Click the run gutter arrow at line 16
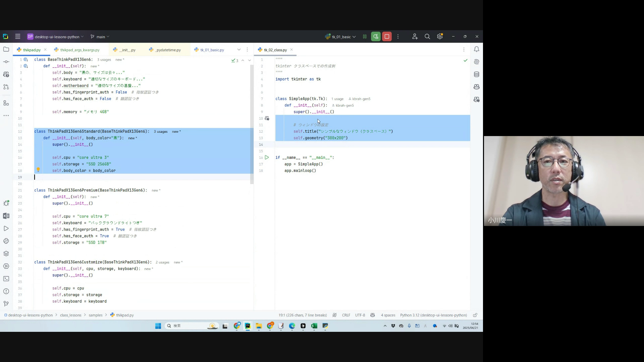 point(267,157)
